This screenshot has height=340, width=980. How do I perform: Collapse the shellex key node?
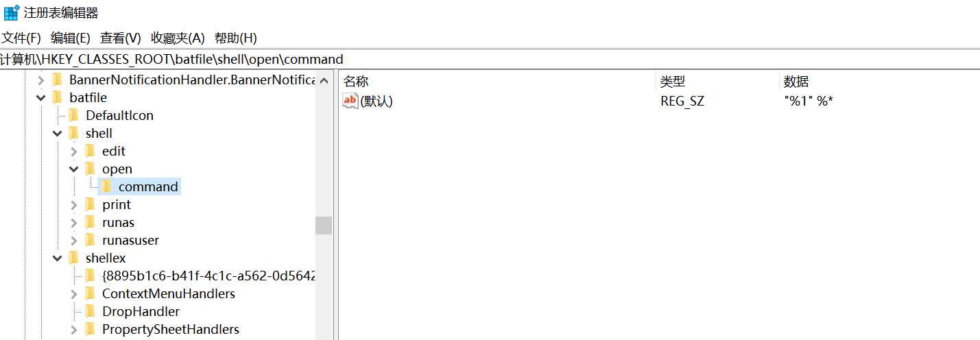58,258
